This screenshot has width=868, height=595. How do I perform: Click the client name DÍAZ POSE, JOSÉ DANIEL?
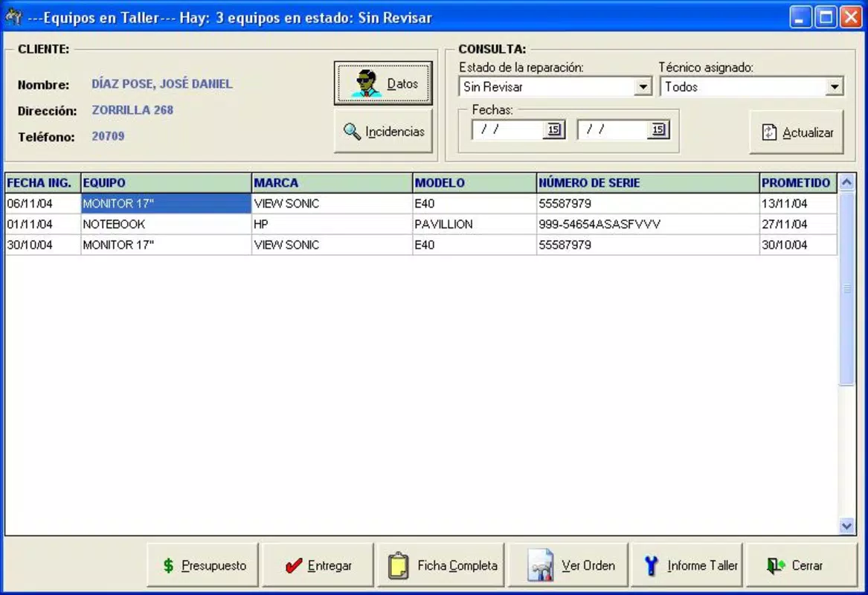coord(162,84)
